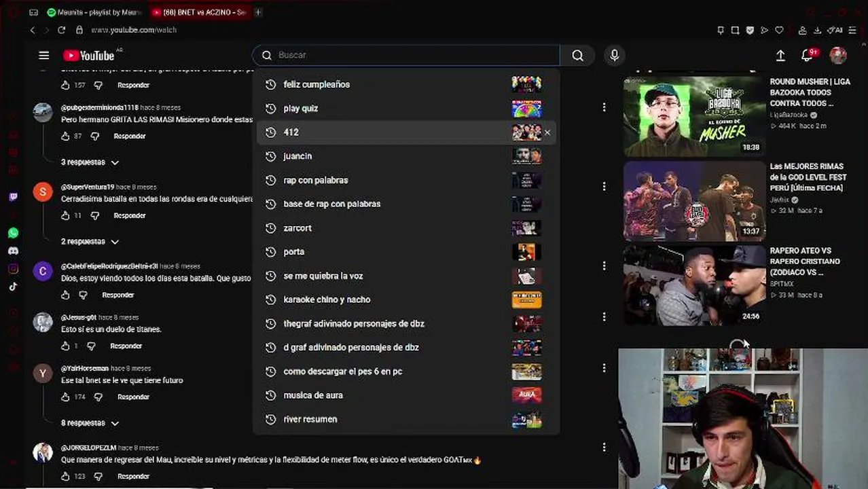Open the @SuperVentura19 channel link
Image resolution: width=868 pixels, height=489 pixels.
88,187
